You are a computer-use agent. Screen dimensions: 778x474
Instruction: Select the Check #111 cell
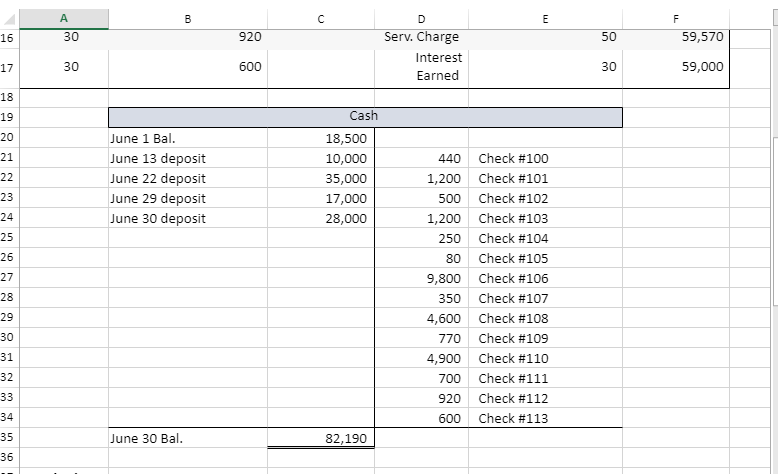click(x=545, y=378)
